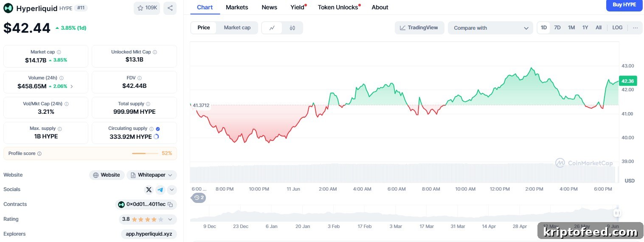Viewport: 644px width, 242px height.
Task: Click the Buy HYPE button
Action: [x=624, y=5]
